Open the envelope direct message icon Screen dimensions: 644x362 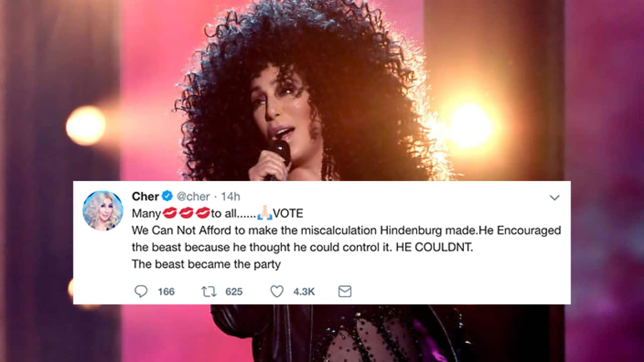(345, 292)
